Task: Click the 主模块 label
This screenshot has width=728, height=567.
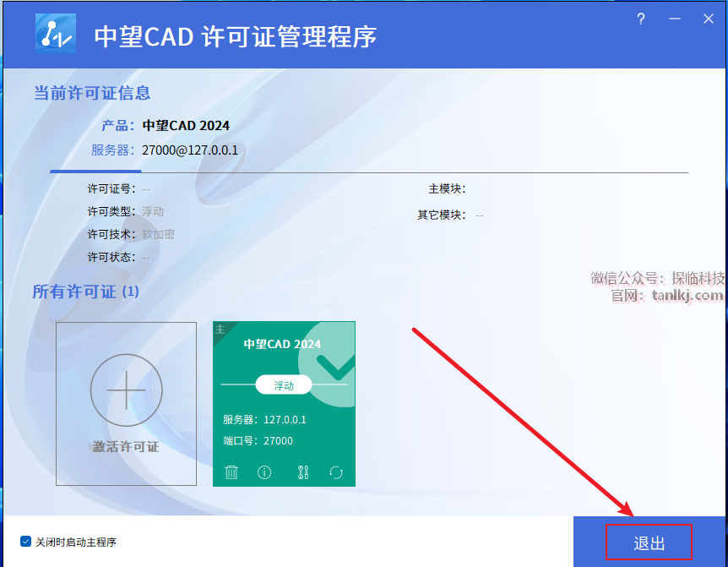Action: pyautogui.click(x=447, y=189)
